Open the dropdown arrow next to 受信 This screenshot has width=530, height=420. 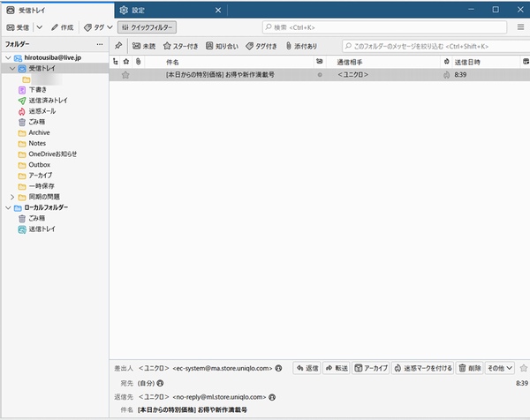coord(40,27)
